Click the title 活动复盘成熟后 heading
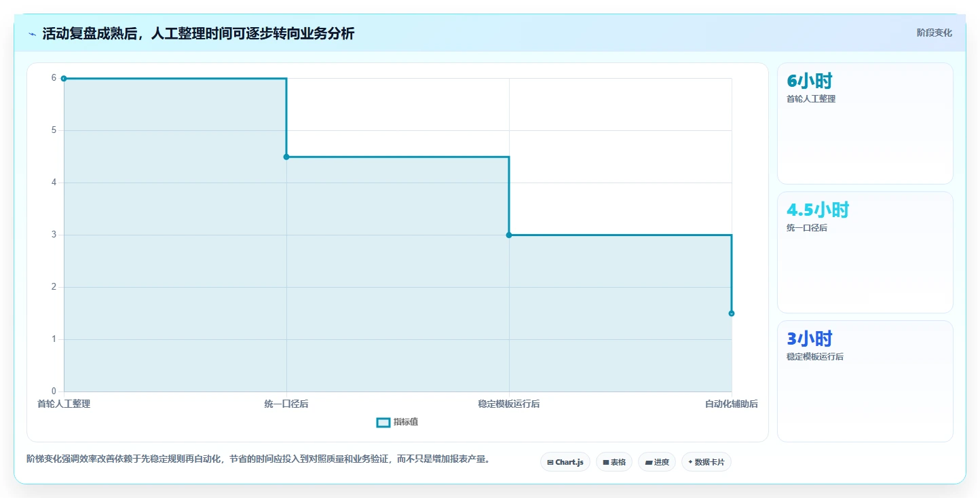Viewport: 980px width, 498px height. pyautogui.click(x=198, y=33)
